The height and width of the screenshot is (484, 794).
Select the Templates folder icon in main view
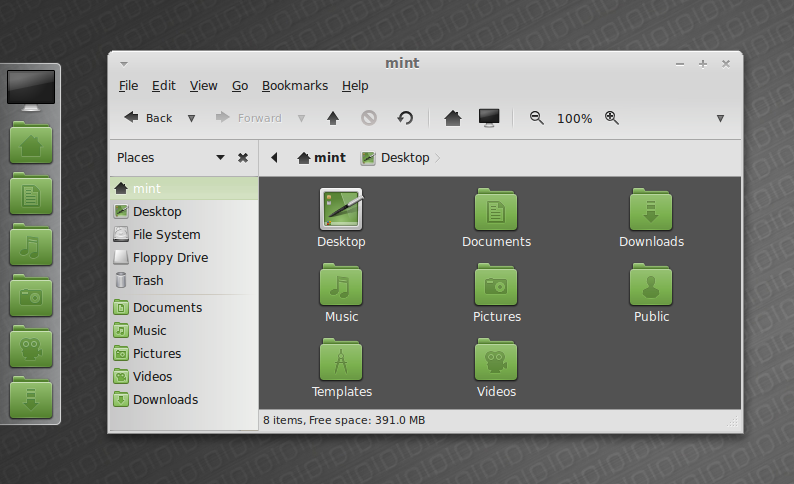pyautogui.click(x=341, y=359)
